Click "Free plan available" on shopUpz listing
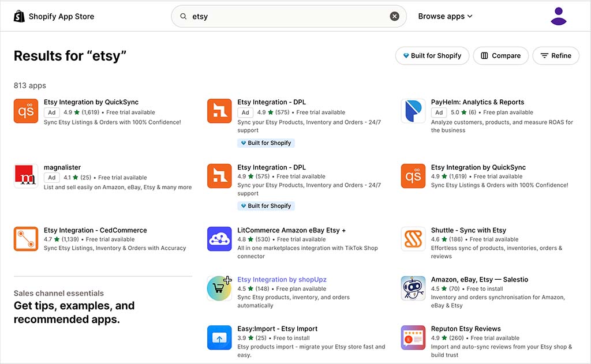The width and height of the screenshot is (591, 364). 301,288
